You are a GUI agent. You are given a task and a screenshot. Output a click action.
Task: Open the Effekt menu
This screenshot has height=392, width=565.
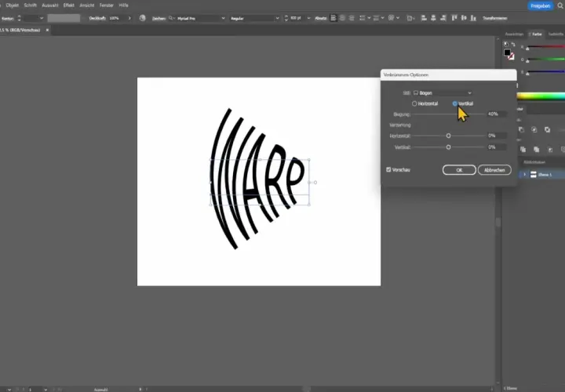tap(68, 5)
